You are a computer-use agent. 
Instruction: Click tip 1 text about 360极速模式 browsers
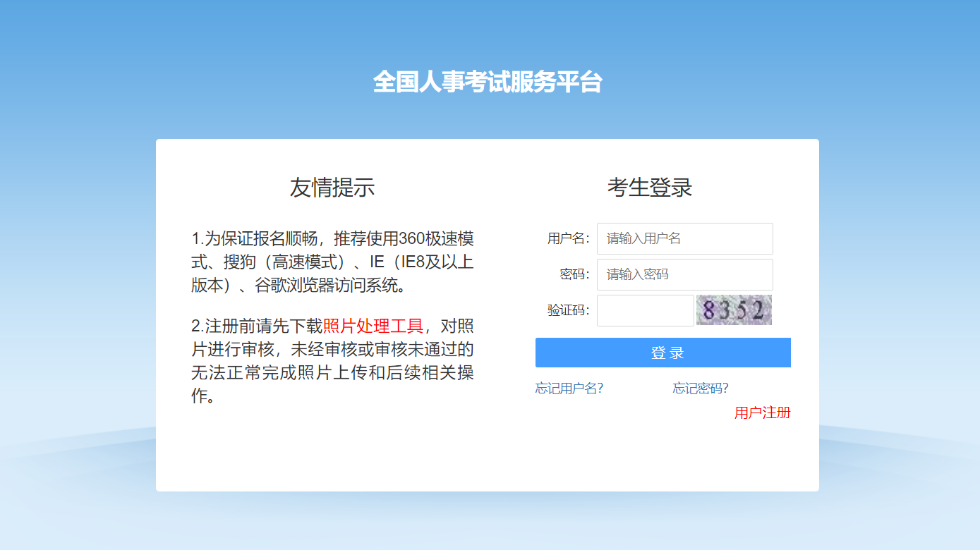pyautogui.click(x=332, y=262)
